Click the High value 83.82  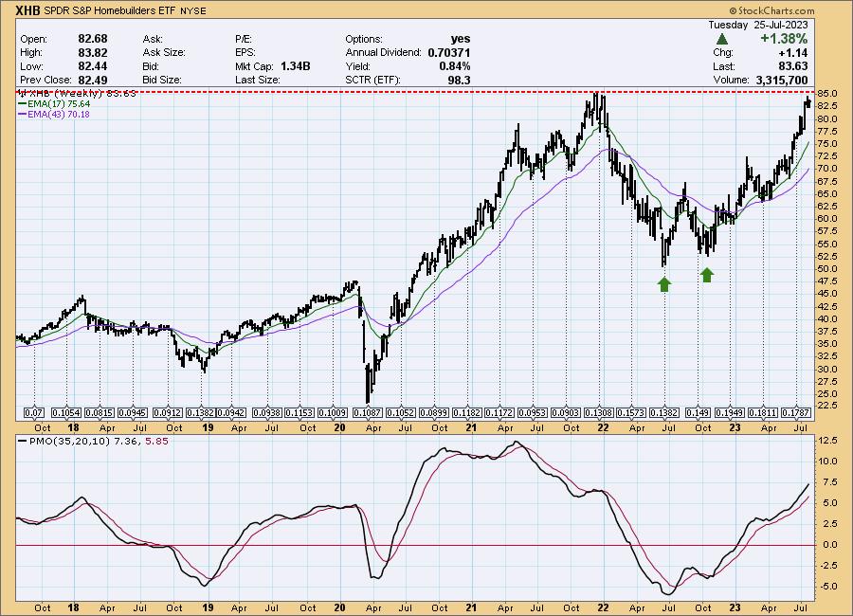point(93,52)
